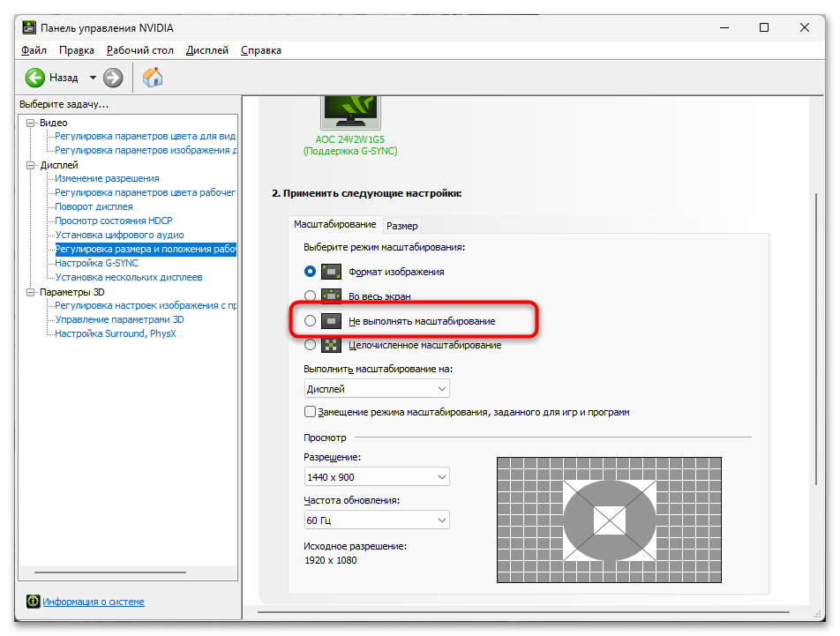Click the grey Forward arrow icon
Image resolution: width=840 pixels, height=636 pixels.
(x=113, y=78)
